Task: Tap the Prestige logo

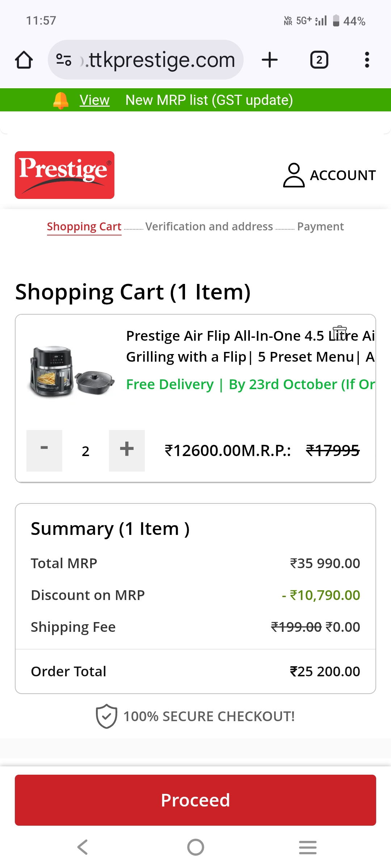Action: point(64,175)
